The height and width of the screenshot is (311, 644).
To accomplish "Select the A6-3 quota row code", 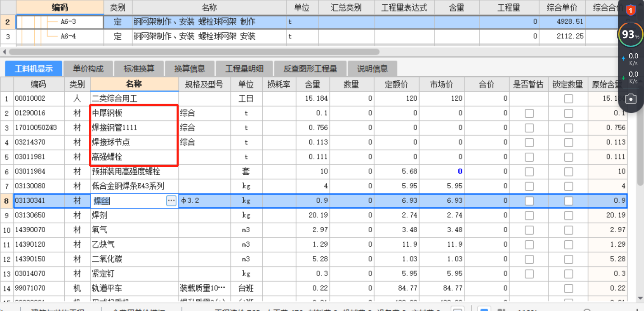I will 60,22.
